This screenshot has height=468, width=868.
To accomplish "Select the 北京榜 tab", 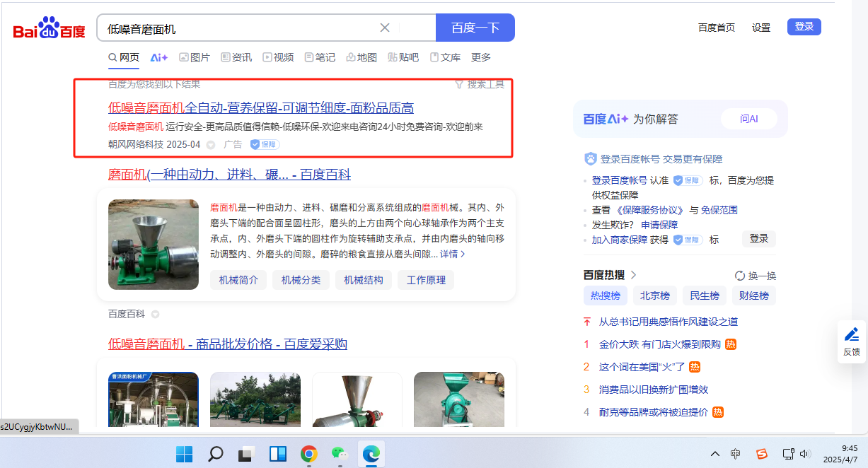I will [655, 296].
